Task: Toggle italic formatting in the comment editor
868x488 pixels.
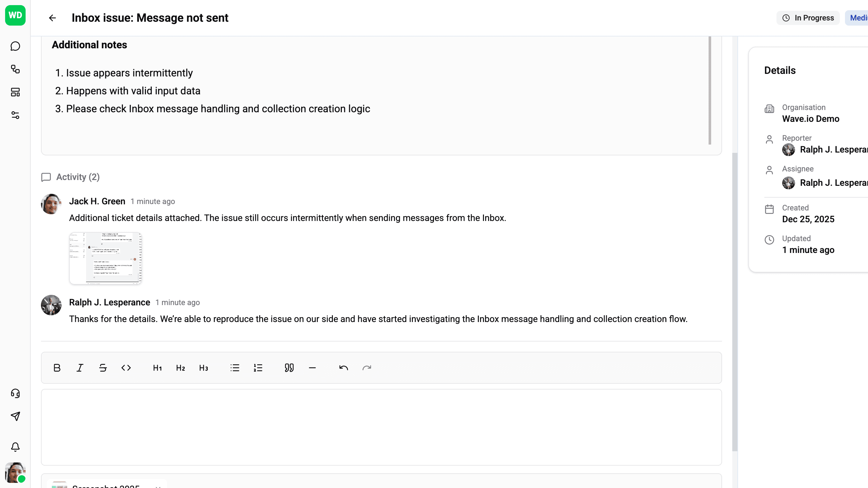Action: pos(80,368)
